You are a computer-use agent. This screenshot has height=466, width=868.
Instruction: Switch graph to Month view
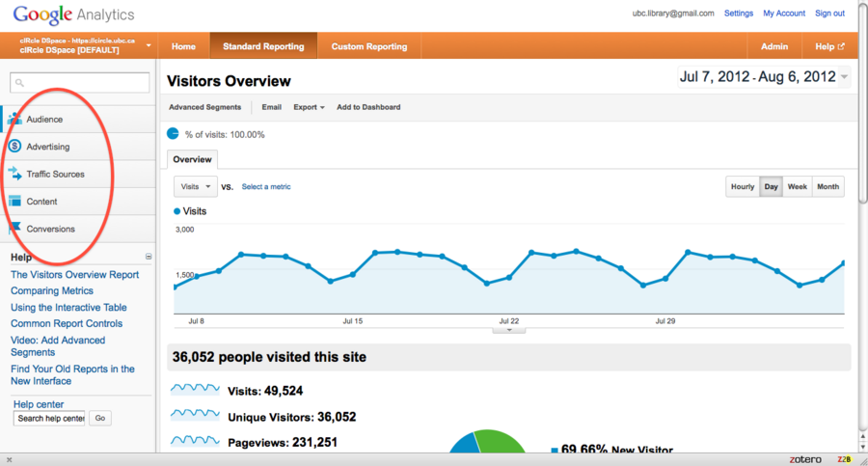click(x=827, y=186)
